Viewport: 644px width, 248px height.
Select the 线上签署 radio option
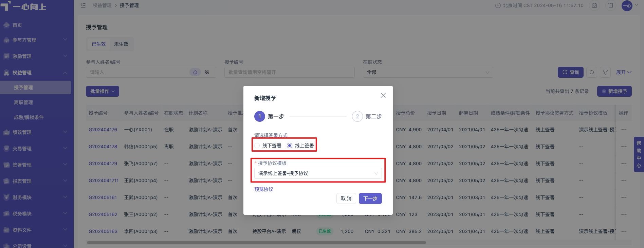pos(300,146)
